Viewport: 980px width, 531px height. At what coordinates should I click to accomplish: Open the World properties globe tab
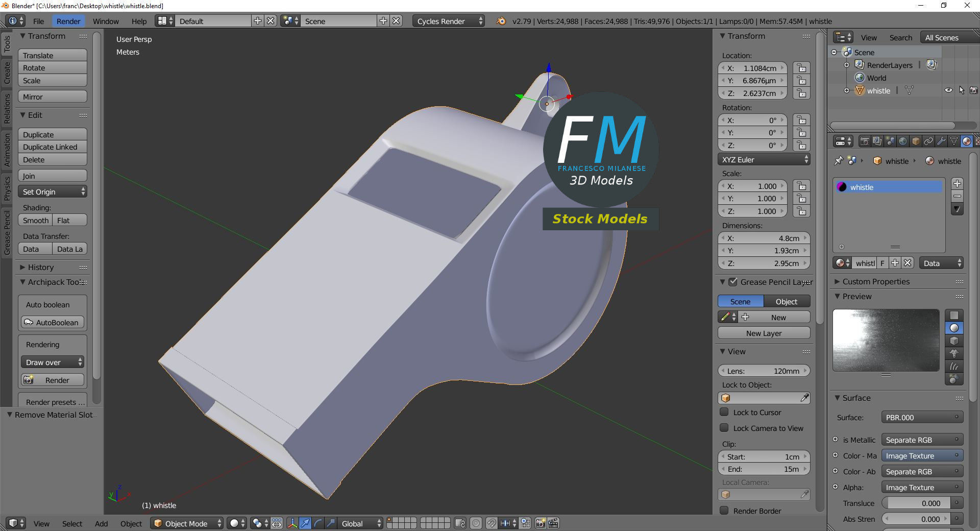click(903, 141)
